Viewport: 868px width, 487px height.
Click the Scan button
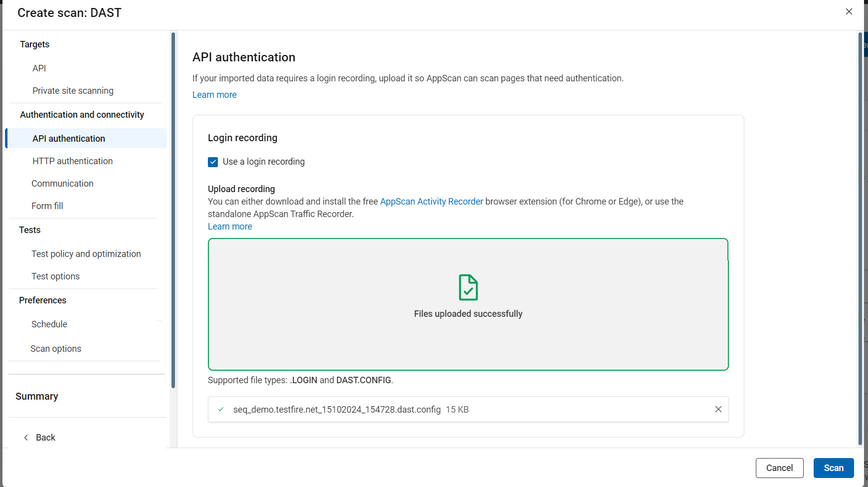pyautogui.click(x=834, y=468)
